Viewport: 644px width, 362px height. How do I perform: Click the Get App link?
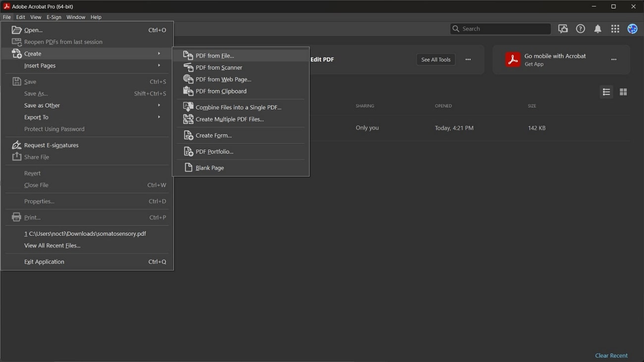(x=534, y=64)
